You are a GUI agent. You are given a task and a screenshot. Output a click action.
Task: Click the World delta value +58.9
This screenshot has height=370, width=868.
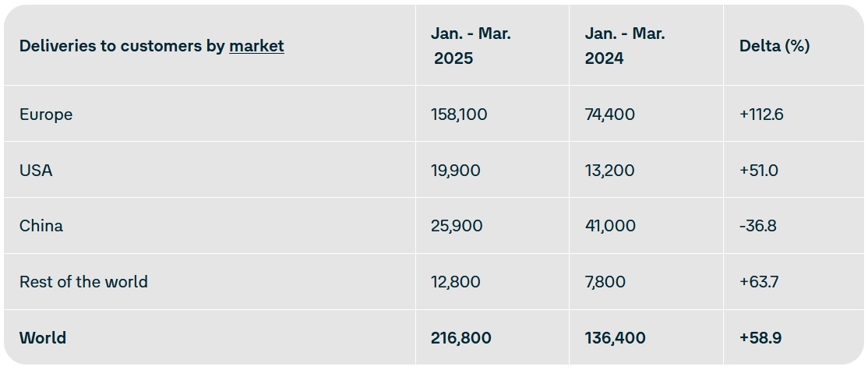tap(760, 338)
